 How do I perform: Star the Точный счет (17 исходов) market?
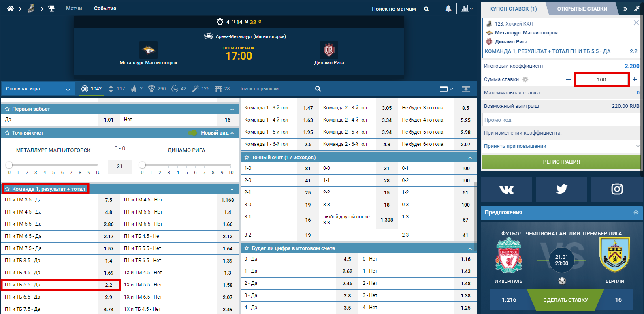coord(247,158)
